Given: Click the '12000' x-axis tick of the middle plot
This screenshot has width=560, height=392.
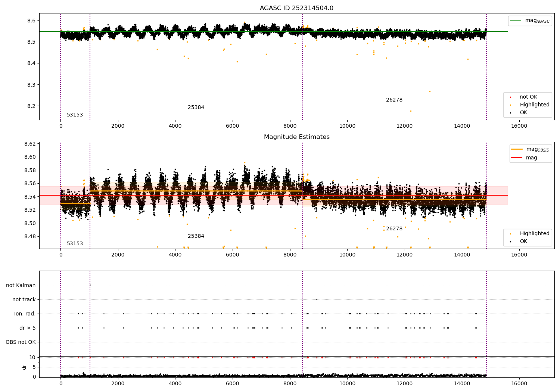Looking at the screenshot, I should click(404, 255).
